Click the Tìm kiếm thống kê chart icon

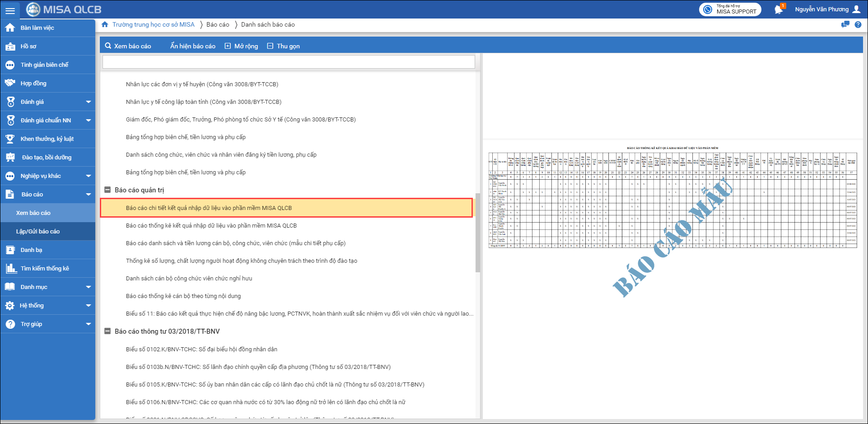point(11,269)
